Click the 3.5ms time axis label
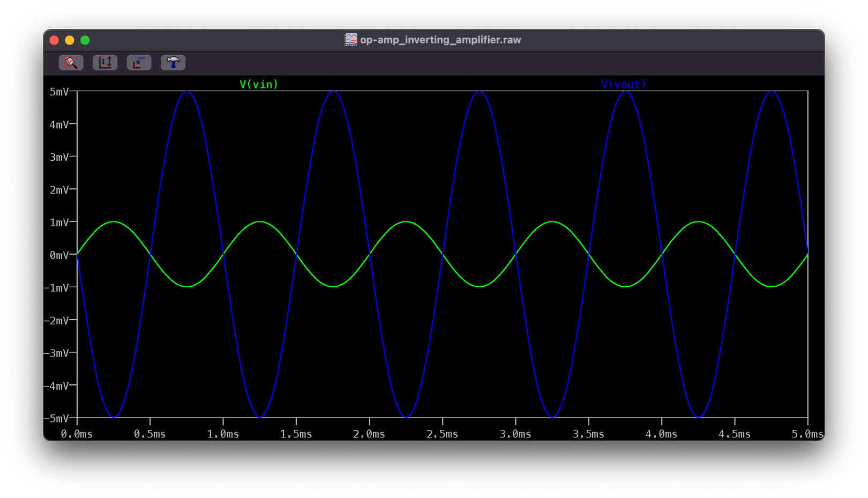 (588, 434)
